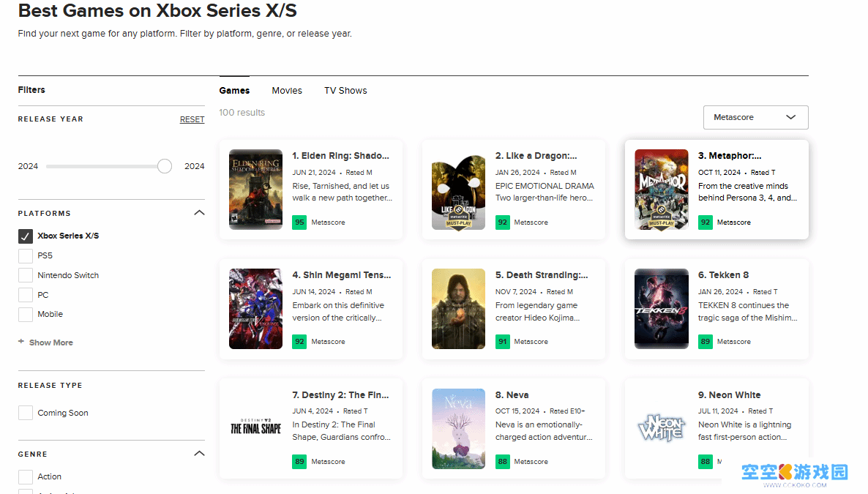Open the Metascore sort dropdown
Image resolution: width=868 pixels, height=494 pixels.
755,117
